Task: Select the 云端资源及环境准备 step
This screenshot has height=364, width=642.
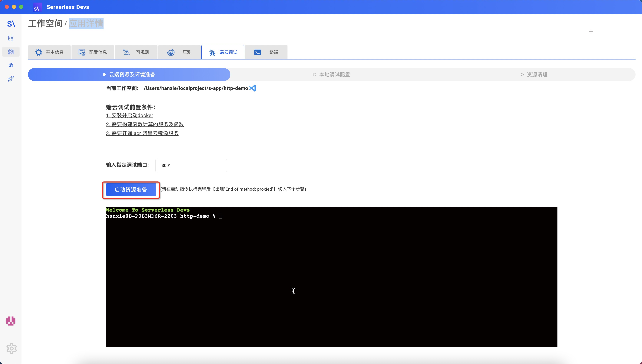Action: (x=129, y=75)
